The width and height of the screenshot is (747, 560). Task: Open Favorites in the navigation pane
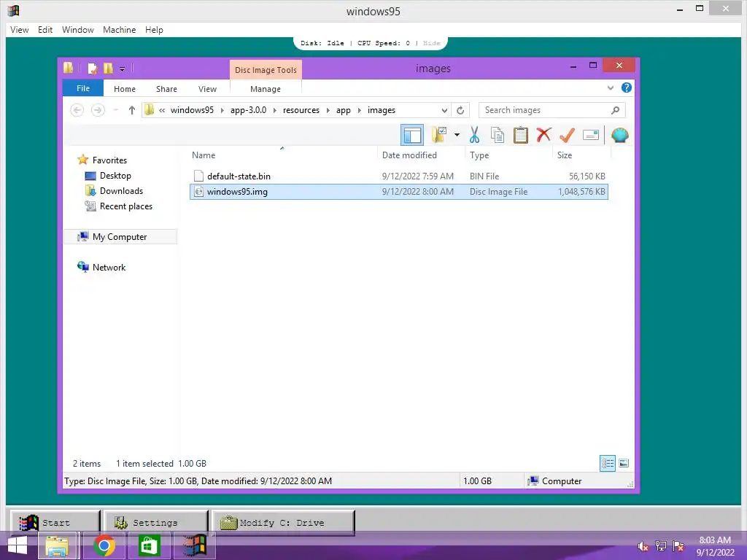[109, 160]
